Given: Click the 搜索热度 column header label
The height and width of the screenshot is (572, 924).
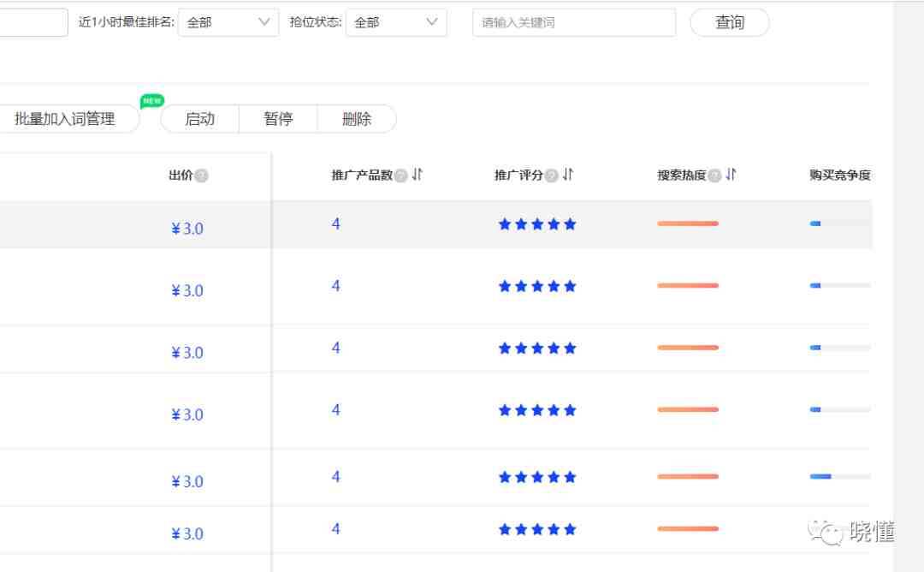Looking at the screenshot, I should [682, 176].
